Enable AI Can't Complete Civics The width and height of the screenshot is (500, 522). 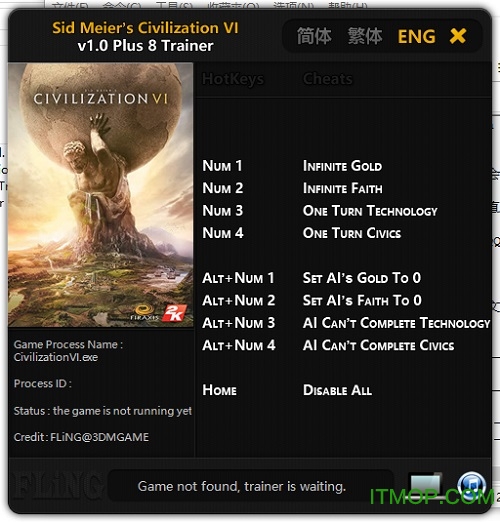[378, 345]
